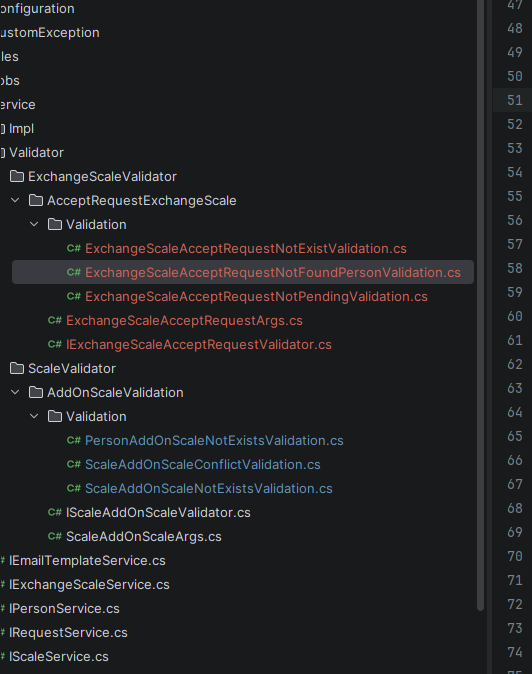Select Validation folder label under AcceptRequestExchangeScale
This screenshot has width=532, height=674.
coord(96,225)
